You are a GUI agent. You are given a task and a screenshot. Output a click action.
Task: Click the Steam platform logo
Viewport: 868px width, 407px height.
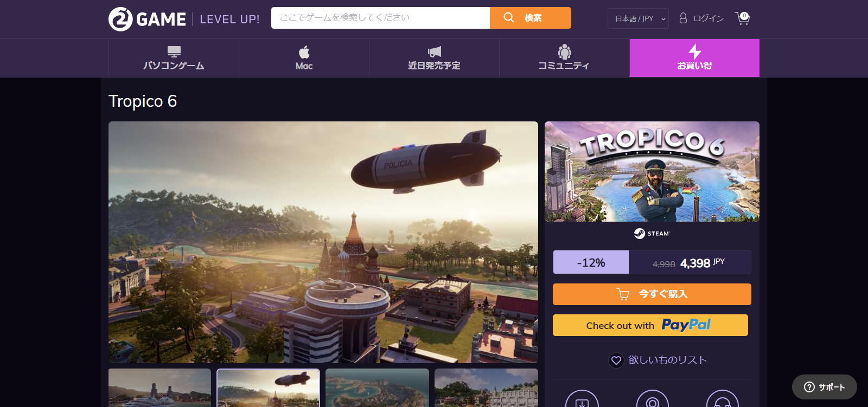point(652,234)
